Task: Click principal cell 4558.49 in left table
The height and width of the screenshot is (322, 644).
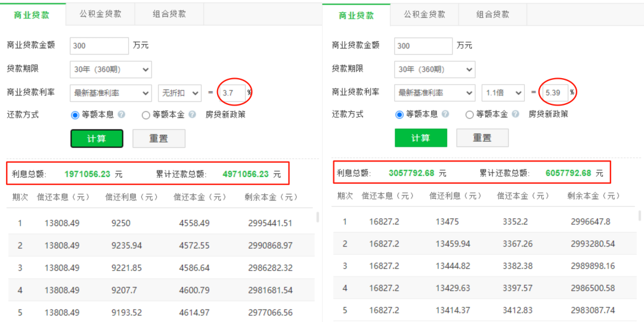Action: pyautogui.click(x=194, y=224)
